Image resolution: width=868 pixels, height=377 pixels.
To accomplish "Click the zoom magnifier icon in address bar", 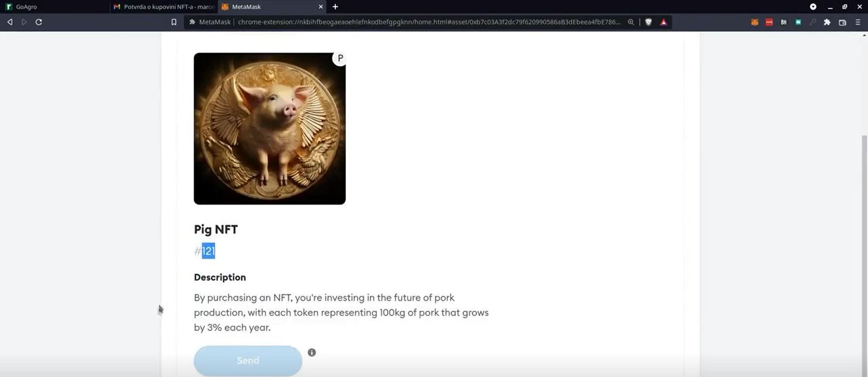I will (631, 22).
